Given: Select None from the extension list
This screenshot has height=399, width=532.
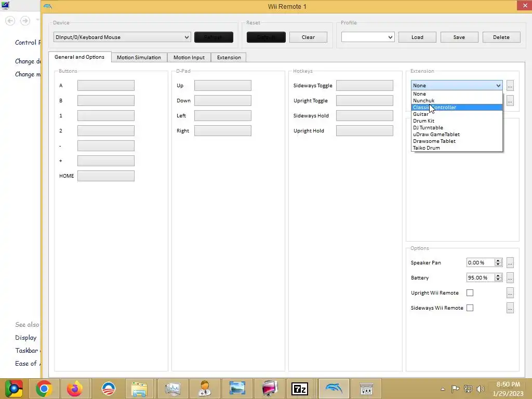Looking at the screenshot, I should coord(457,94).
